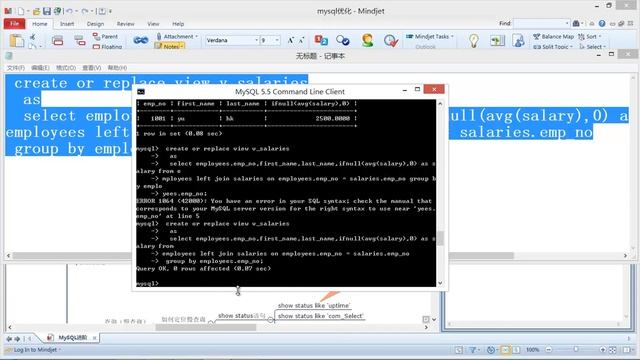This screenshot has height=360, width=640.
Task: Click the Redo arrow in quick access toolbar
Action: (84, 11)
